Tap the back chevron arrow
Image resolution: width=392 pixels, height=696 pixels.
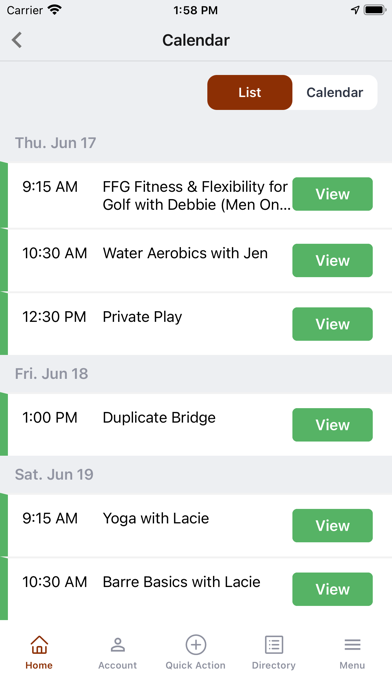pyautogui.click(x=17, y=40)
